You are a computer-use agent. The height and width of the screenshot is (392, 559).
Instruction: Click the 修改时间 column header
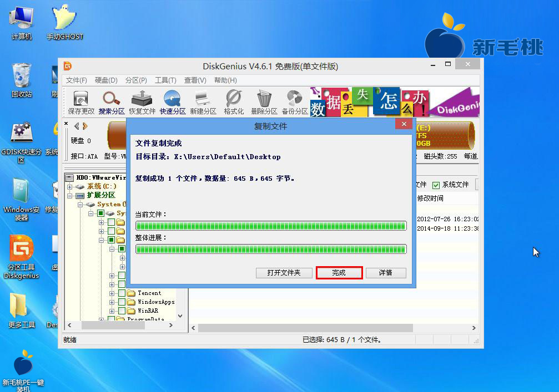coord(430,198)
